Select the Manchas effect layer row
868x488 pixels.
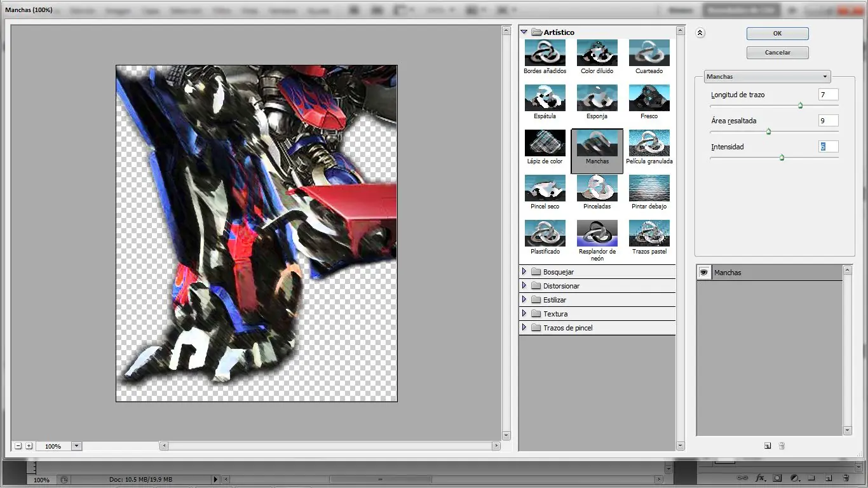(770, 273)
